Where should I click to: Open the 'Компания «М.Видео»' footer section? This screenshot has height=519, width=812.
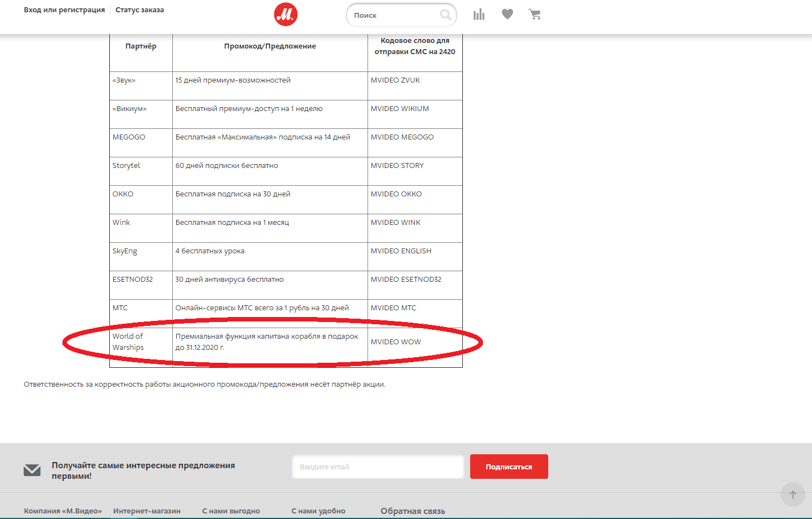click(x=63, y=511)
